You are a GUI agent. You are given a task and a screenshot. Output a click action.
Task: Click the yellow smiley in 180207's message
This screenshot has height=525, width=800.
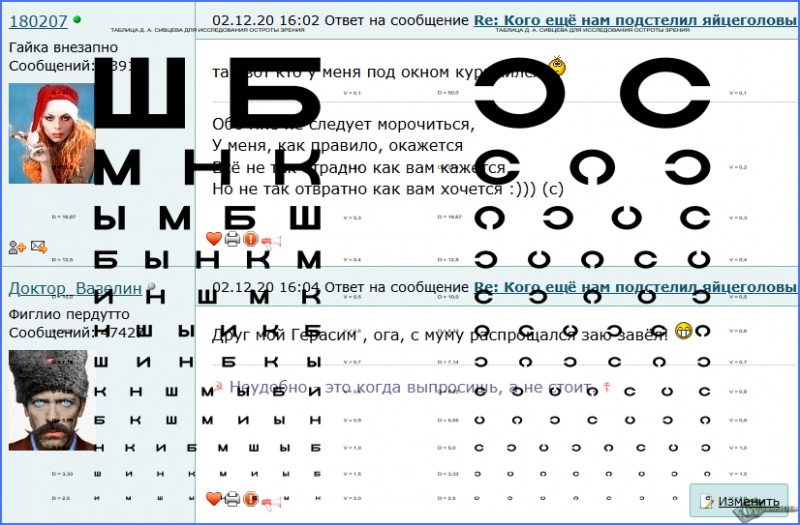point(557,66)
